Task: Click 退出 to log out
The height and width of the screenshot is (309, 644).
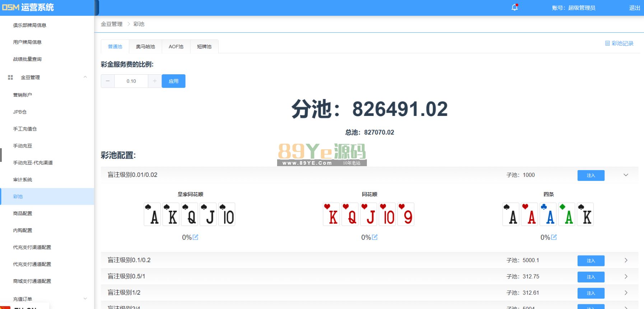Action: tap(634, 8)
